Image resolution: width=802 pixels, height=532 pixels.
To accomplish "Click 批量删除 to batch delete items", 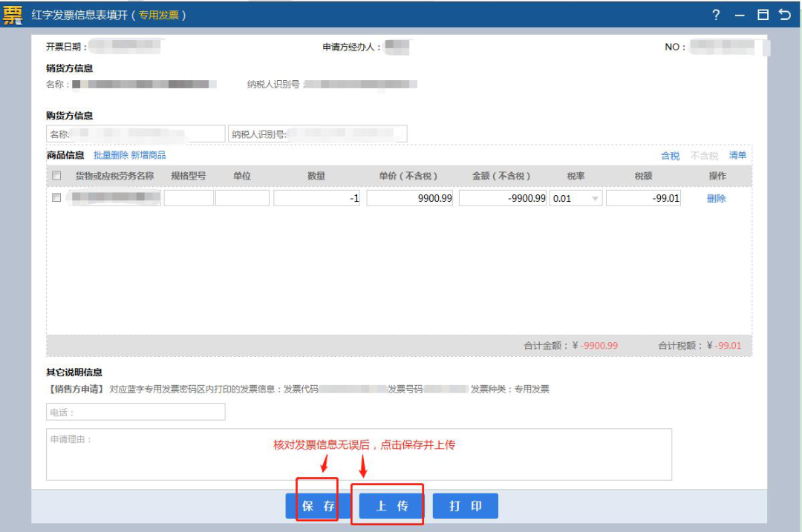I will [111, 155].
